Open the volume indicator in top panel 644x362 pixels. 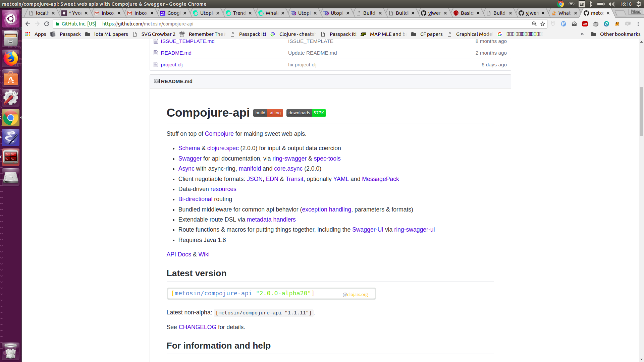coord(612,4)
